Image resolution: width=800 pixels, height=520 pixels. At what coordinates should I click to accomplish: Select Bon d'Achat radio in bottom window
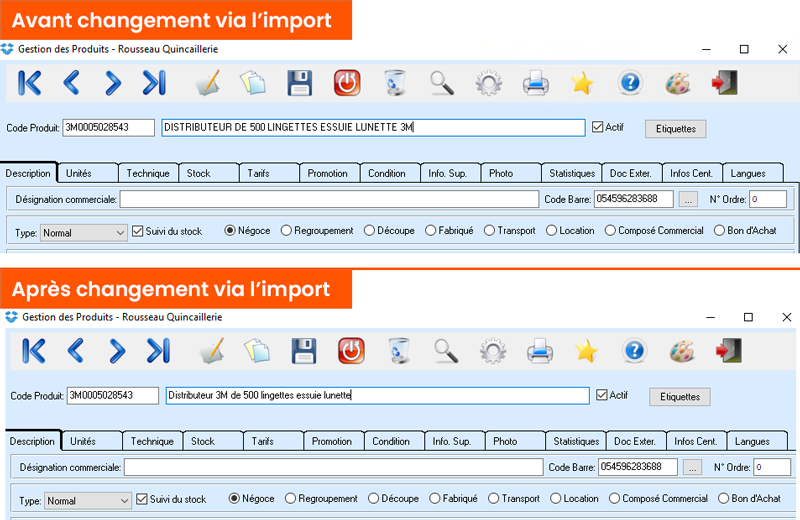click(x=723, y=499)
